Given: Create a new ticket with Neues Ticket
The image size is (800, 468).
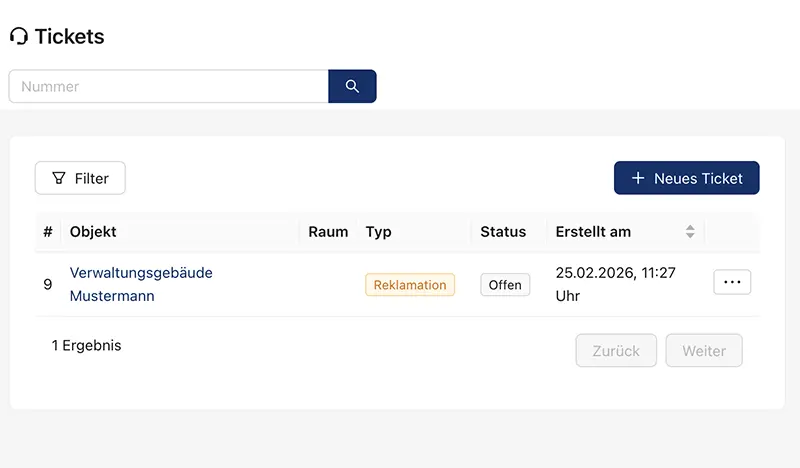Looking at the screenshot, I should (x=687, y=178).
